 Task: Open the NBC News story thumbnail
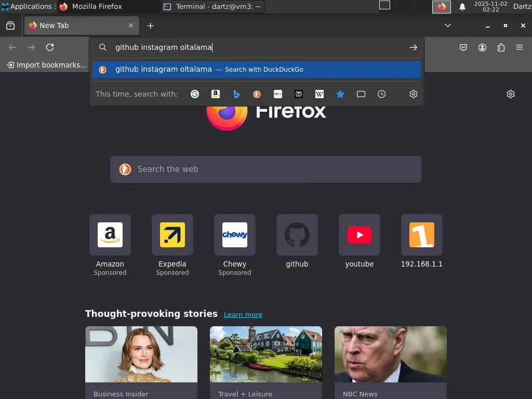[x=391, y=354]
